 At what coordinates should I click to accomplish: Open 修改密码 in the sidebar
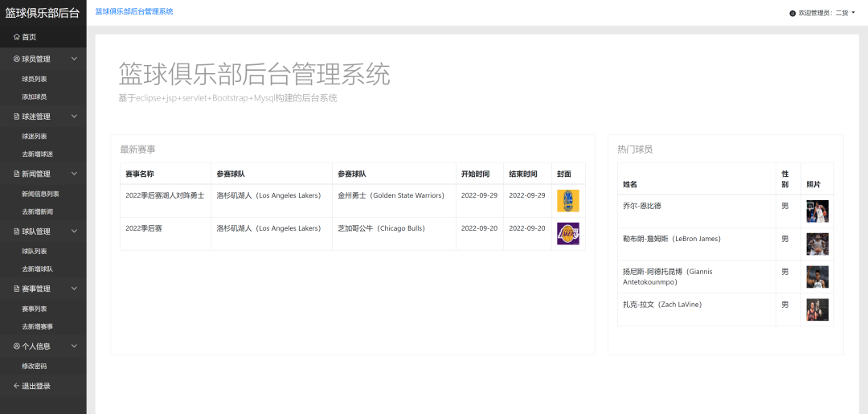35,367
